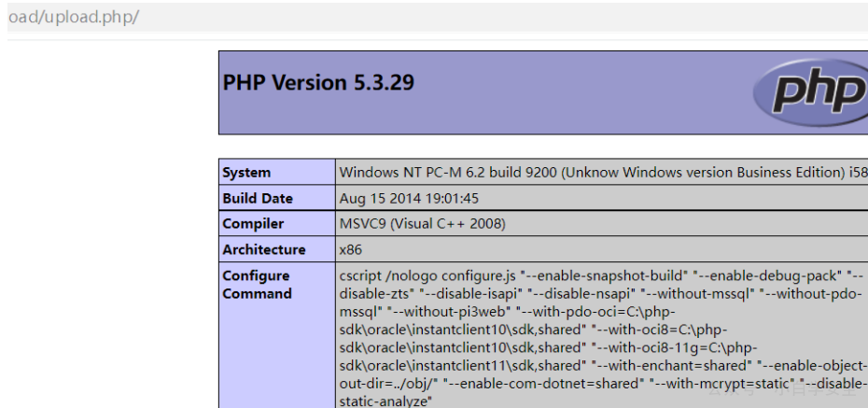The width and height of the screenshot is (868, 408).
Task: Click the Architecture row label
Action: tap(264, 249)
